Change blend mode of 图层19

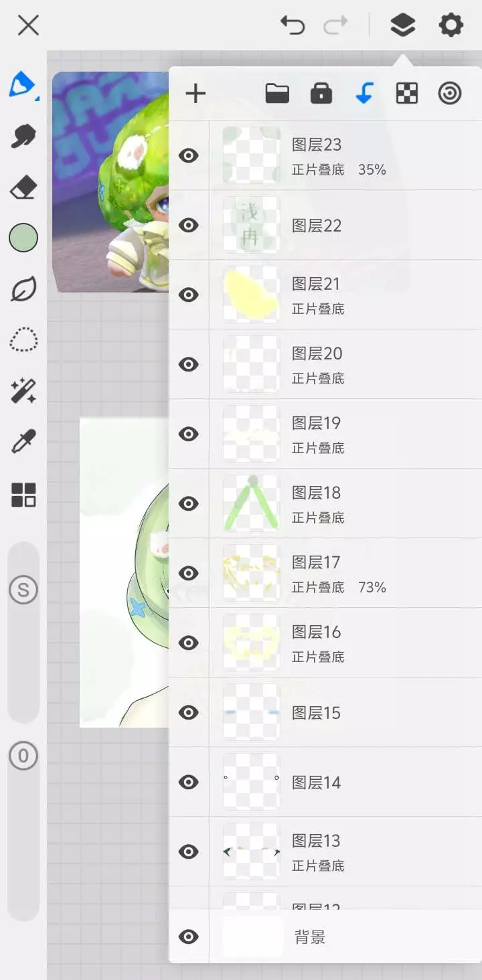tap(318, 448)
